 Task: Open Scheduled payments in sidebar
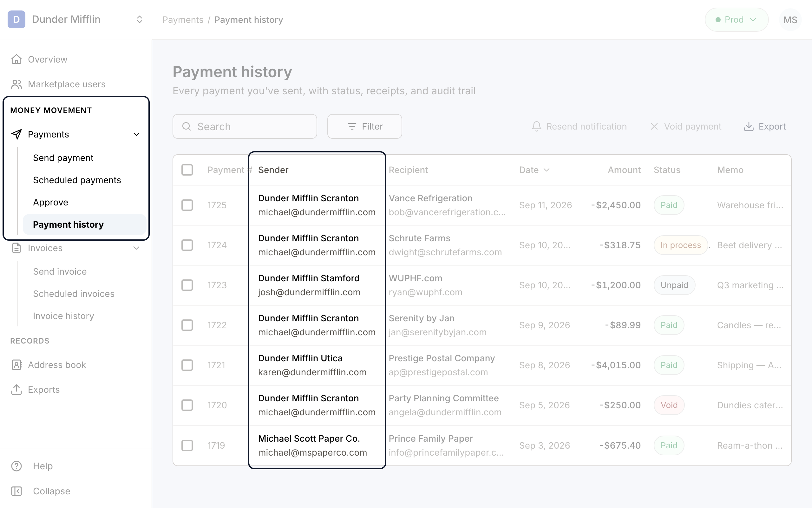click(77, 180)
